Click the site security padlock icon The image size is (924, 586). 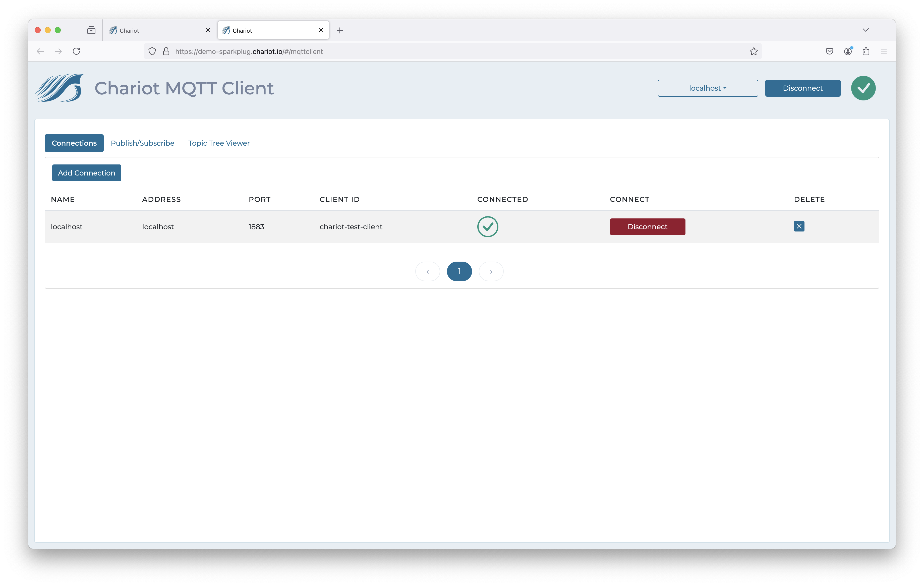coord(166,51)
